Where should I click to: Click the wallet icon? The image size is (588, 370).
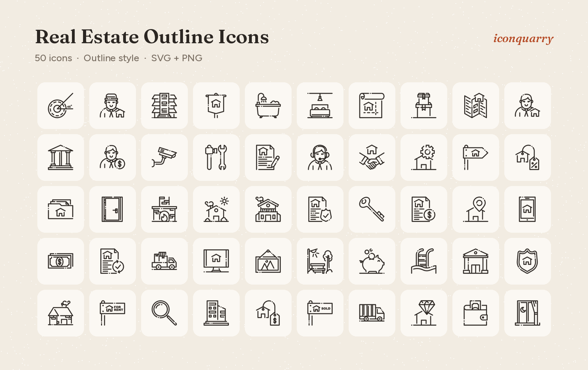coord(476,313)
